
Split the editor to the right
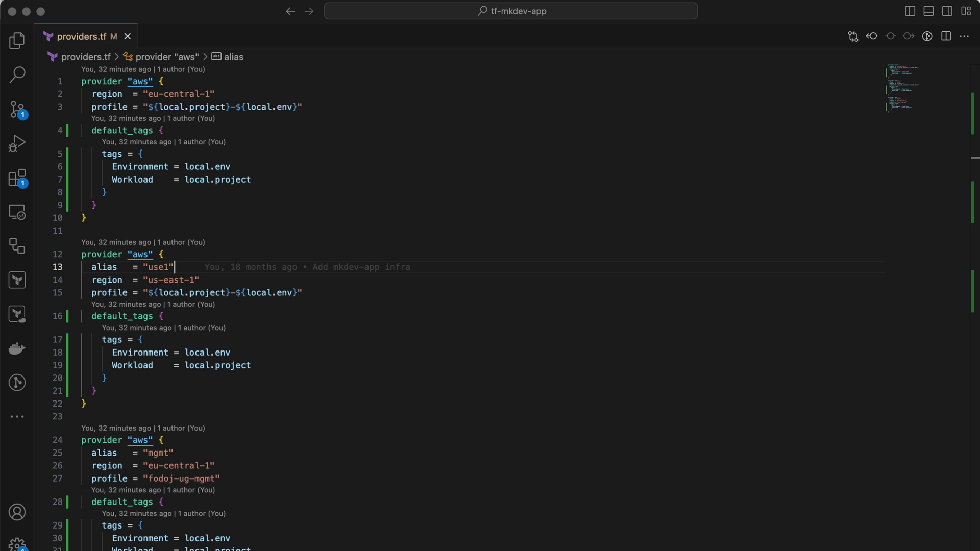946,36
